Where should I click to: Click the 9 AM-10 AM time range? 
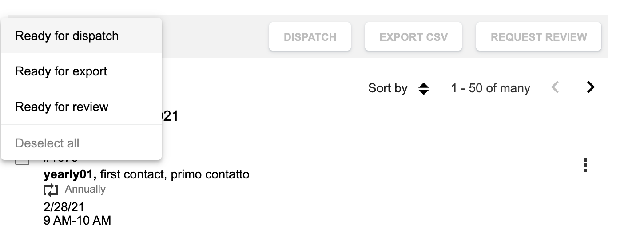(x=77, y=220)
